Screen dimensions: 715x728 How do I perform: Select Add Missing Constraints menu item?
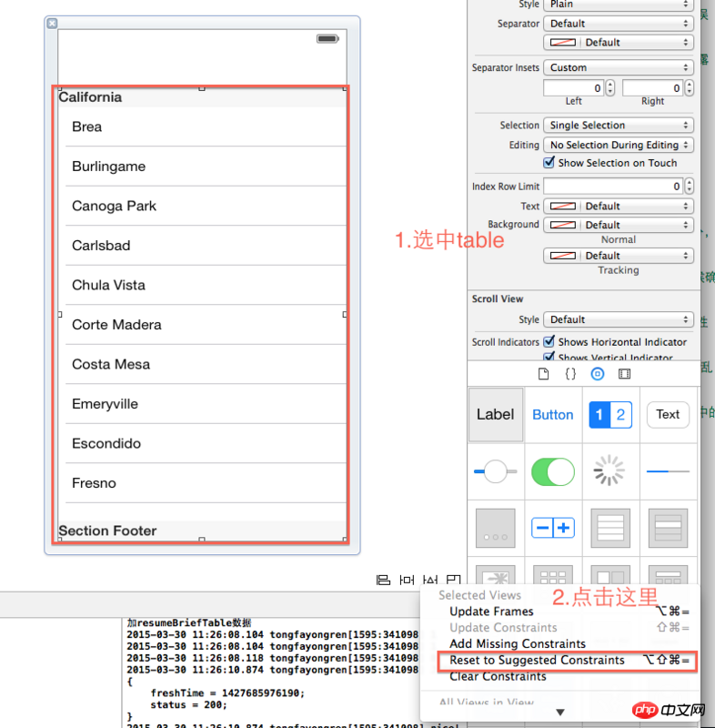tap(518, 643)
